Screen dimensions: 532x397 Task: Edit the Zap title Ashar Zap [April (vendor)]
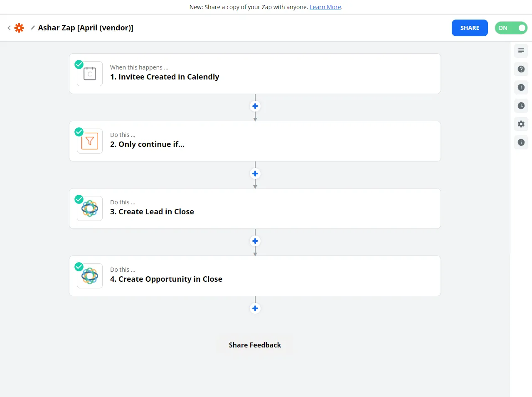(86, 28)
